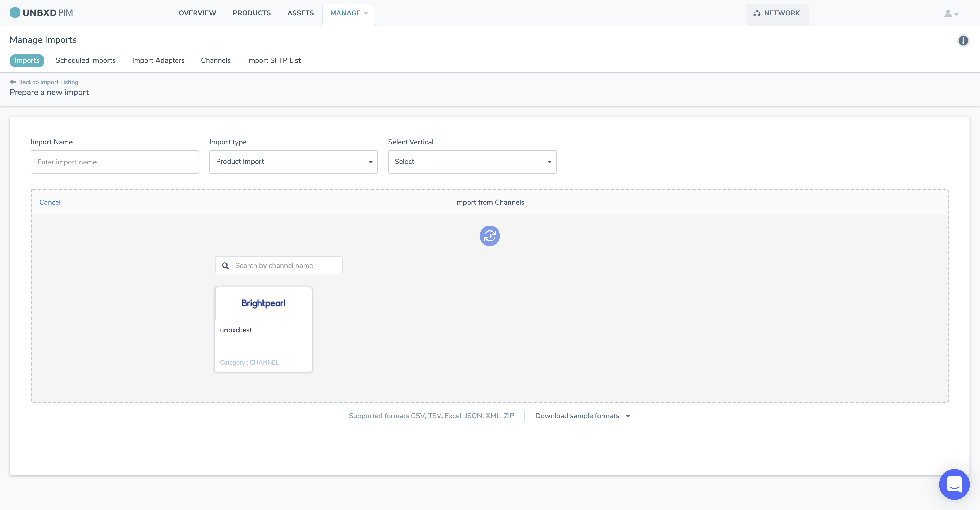Open the chat support widget

954,484
